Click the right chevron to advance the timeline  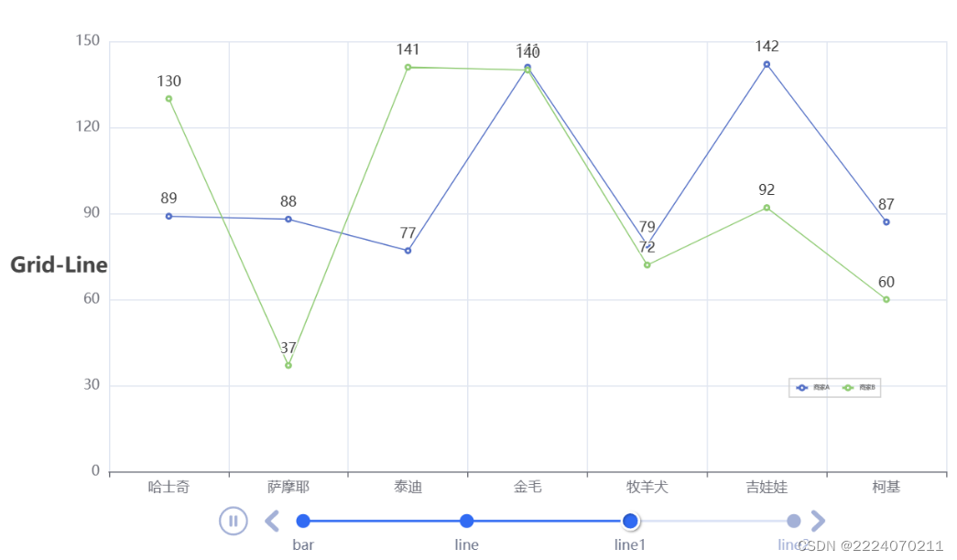818,521
